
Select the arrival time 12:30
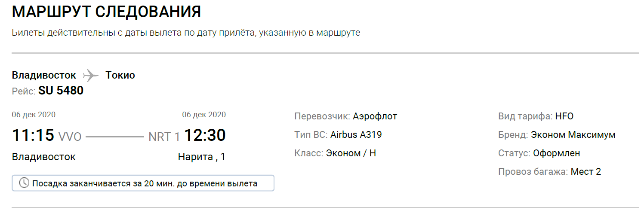pyautogui.click(x=205, y=135)
